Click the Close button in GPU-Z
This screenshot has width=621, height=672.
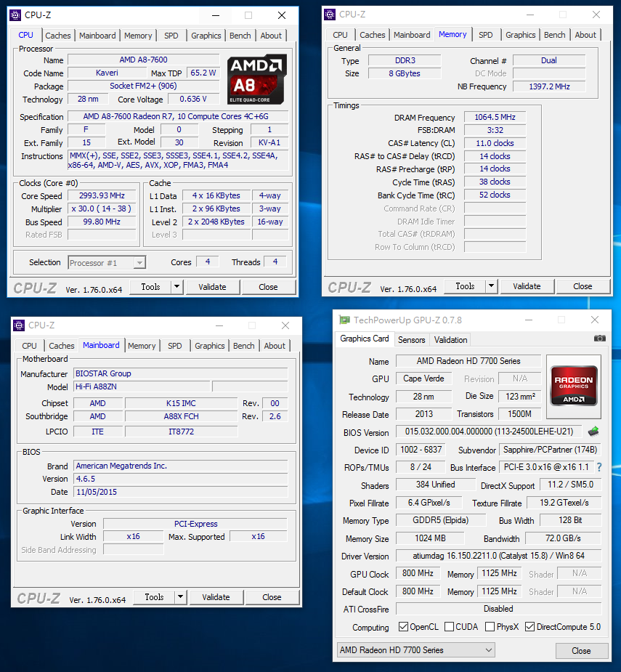coord(581,651)
